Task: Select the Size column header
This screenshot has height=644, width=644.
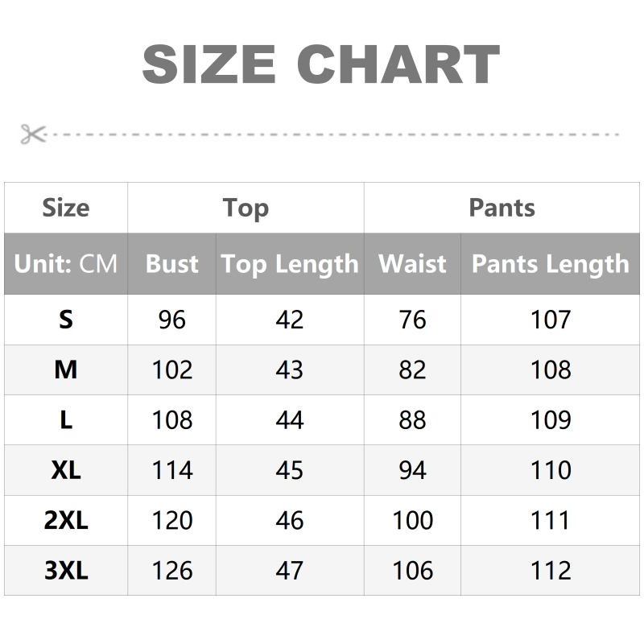Action: click(66, 208)
